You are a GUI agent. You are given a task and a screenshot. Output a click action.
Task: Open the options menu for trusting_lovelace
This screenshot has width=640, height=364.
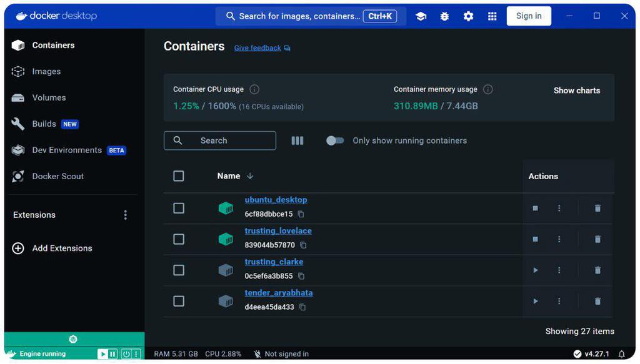(x=559, y=239)
